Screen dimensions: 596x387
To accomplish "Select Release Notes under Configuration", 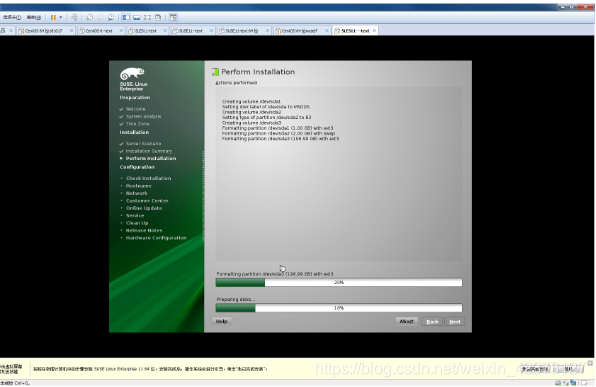I will (x=144, y=230).
